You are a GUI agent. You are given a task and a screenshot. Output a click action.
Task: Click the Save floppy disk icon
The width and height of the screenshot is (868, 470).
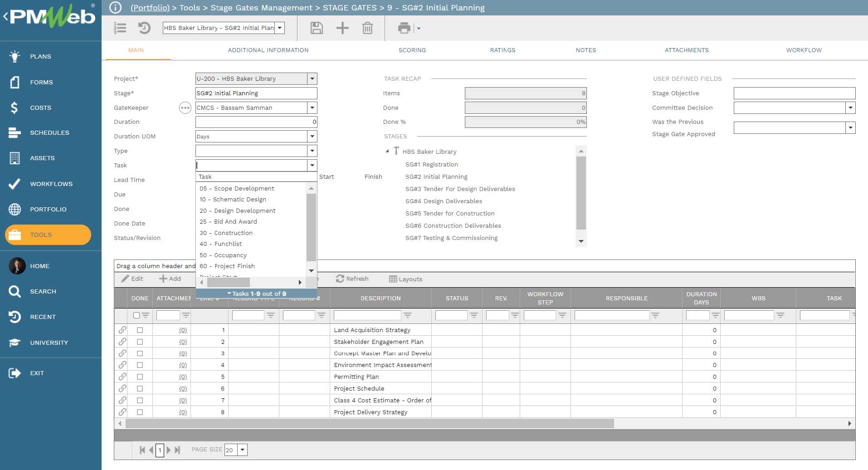317,28
